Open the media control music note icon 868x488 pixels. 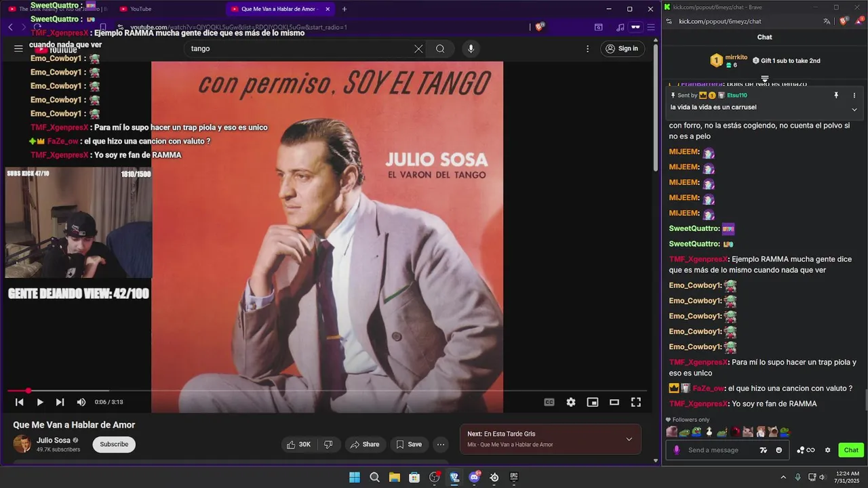point(620,27)
